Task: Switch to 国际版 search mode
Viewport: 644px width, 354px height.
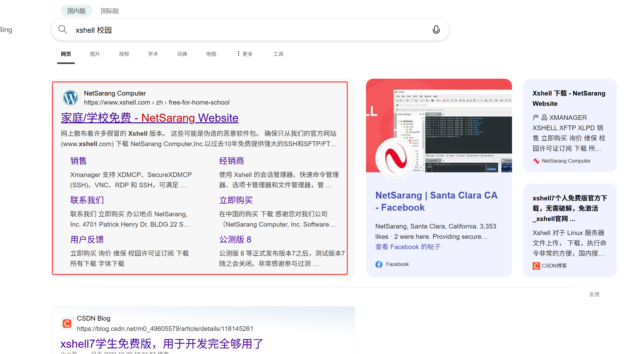Action: coord(110,11)
